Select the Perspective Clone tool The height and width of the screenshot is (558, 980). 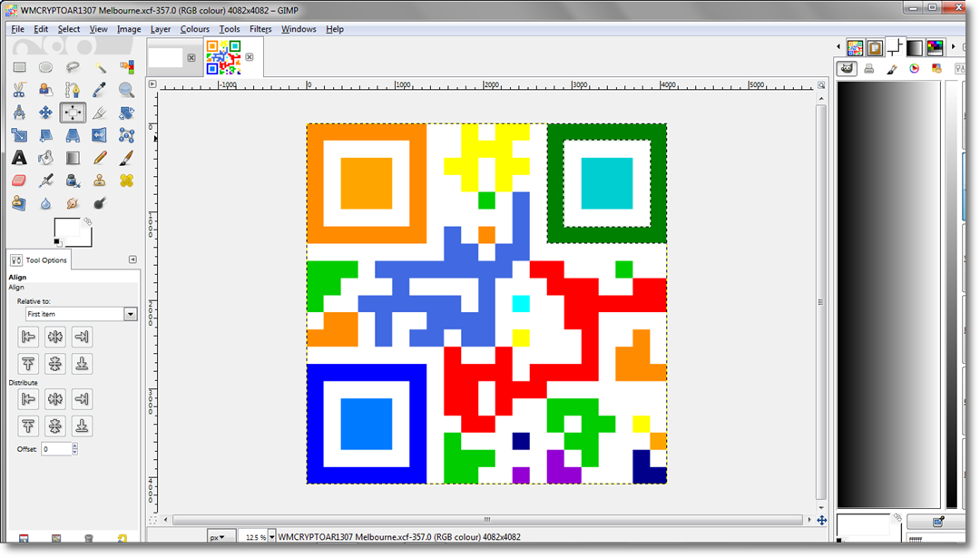click(x=19, y=203)
